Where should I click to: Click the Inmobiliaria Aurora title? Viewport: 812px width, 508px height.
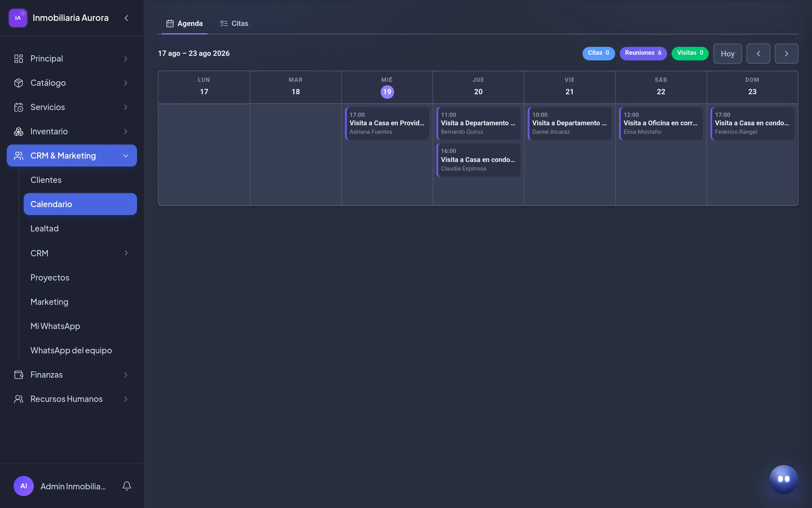(70, 18)
